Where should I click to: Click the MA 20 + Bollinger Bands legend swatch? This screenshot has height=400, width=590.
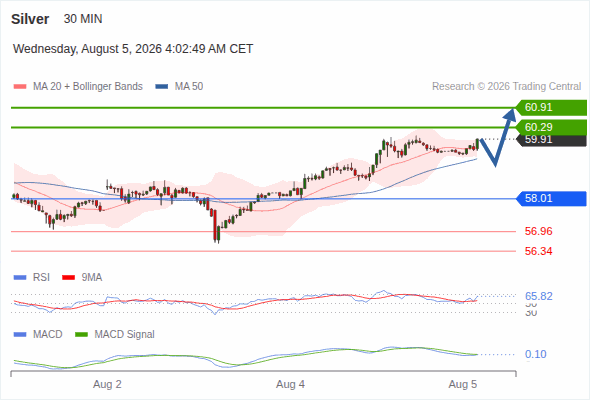pyautogui.click(x=20, y=87)
